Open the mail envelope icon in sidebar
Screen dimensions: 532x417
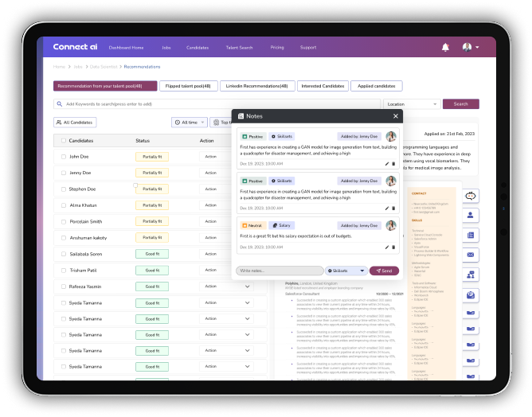click(x=471, y=255)
